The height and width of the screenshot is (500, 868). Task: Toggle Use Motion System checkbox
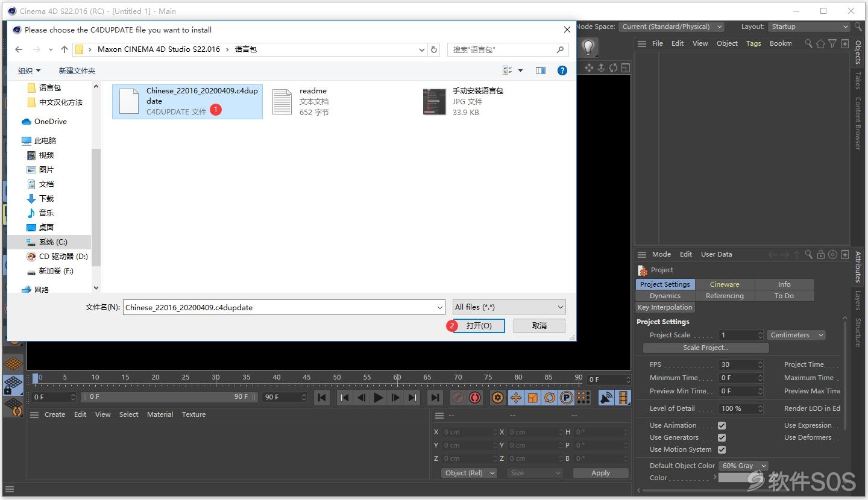pyautogui.click(x=722, y=449)
